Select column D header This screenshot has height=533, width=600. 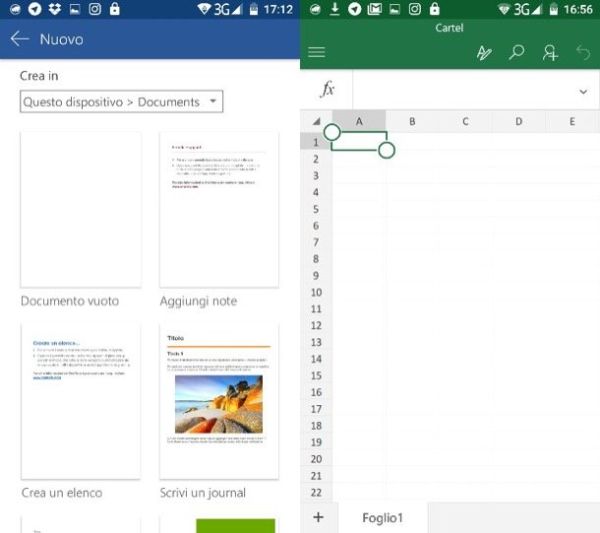[x=518, y=122]
